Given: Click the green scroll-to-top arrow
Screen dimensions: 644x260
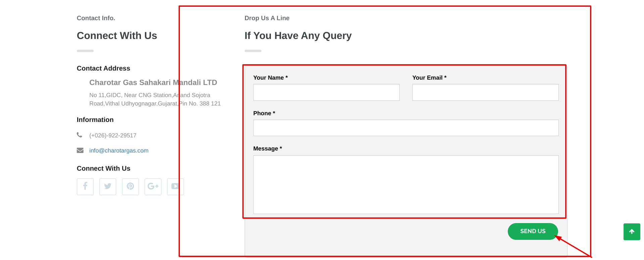Looking at the screenshot, I should 632,232.
